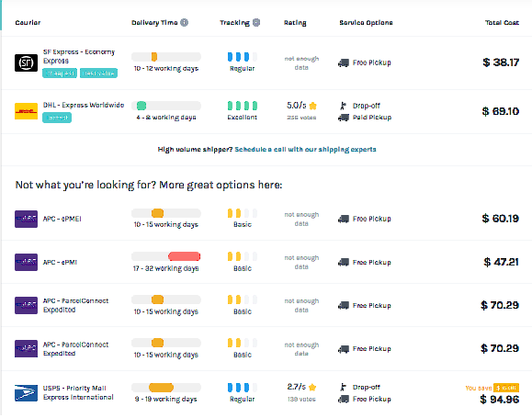The image size is (532, 418).
Task: Click the Cheapest tag on SF Express
Action: coord(60,73)
